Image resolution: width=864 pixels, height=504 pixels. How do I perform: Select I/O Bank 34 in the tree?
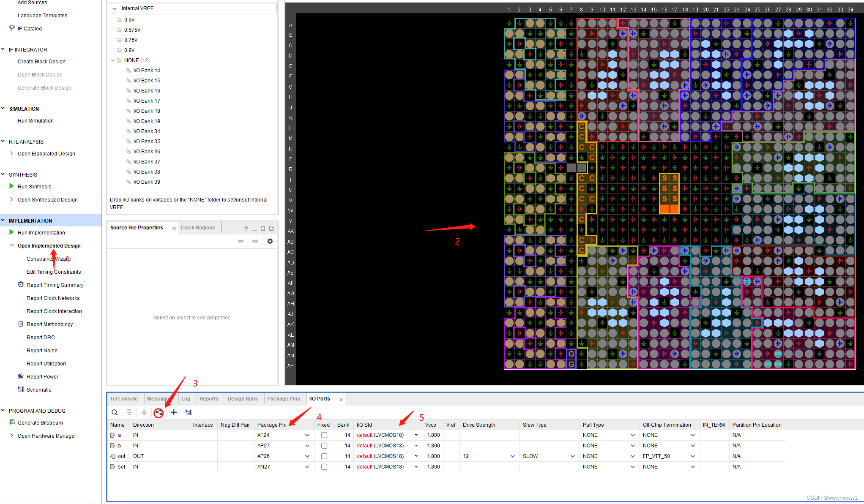tap(147, 131)
